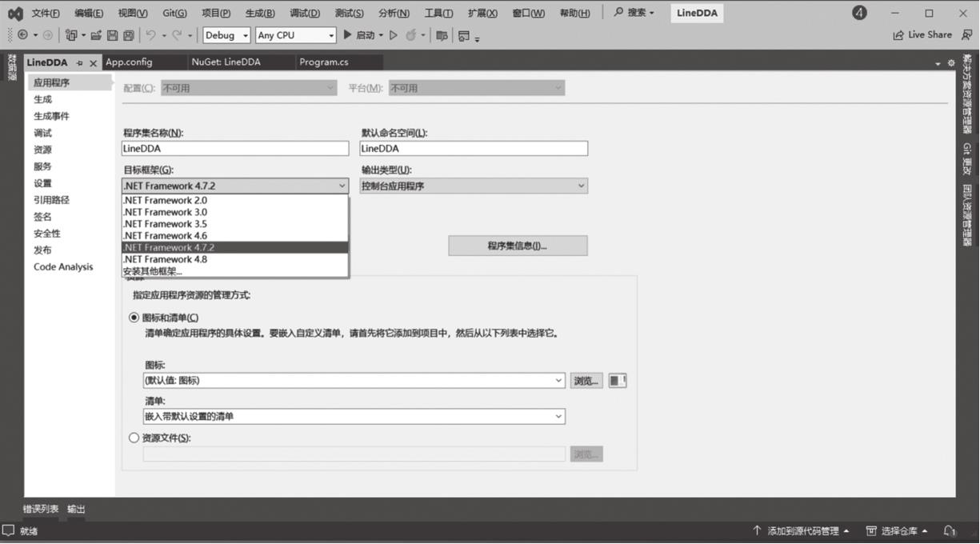Click the icon preview box next to 浏览
Viewport: 980px width, 544px height.
[618, 381]
